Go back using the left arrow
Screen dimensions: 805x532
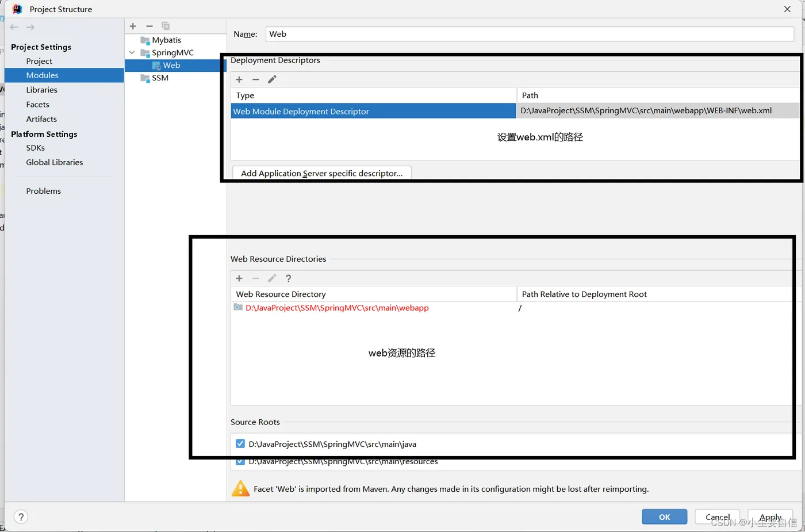coord(14,27)
